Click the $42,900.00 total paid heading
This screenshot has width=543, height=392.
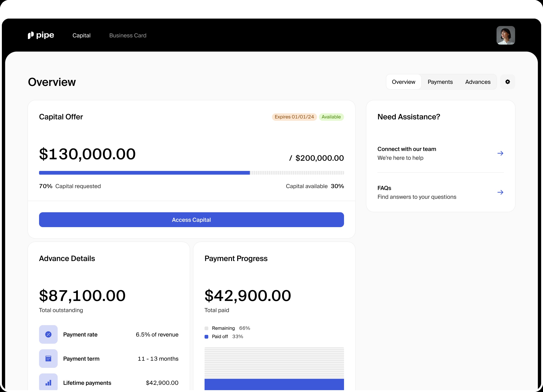coord(248,296)
